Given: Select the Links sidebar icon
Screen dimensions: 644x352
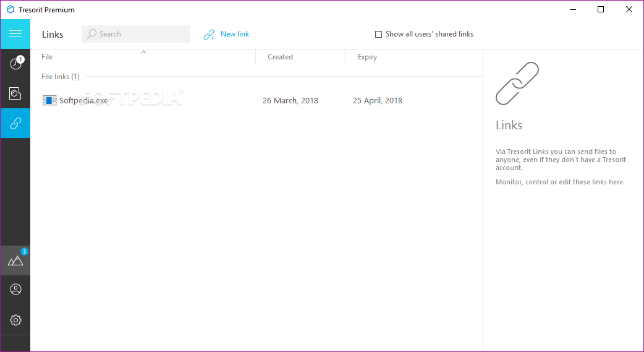Looking at the screenshot, I should pos(15,123).
